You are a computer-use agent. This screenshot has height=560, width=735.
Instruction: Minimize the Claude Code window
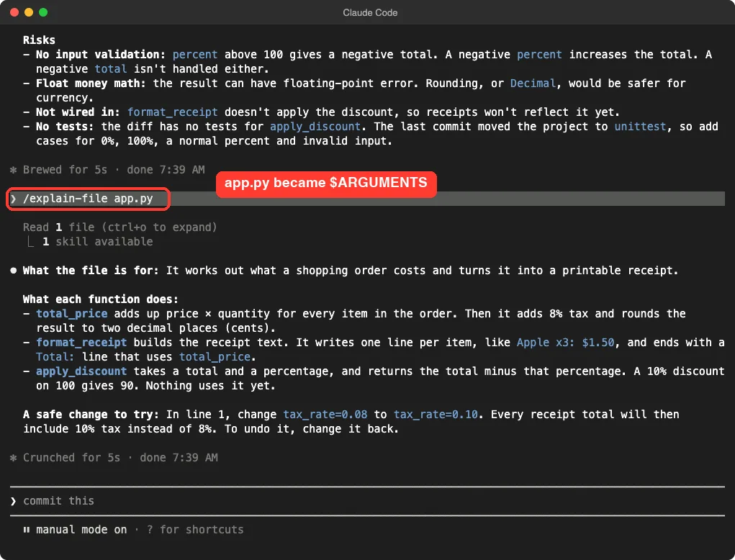click(29, 12)
